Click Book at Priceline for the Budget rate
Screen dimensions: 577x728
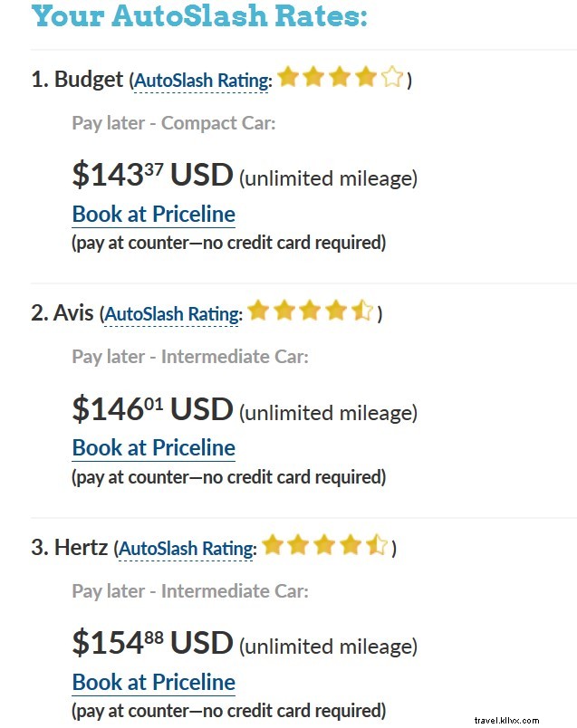click(153, 214)
